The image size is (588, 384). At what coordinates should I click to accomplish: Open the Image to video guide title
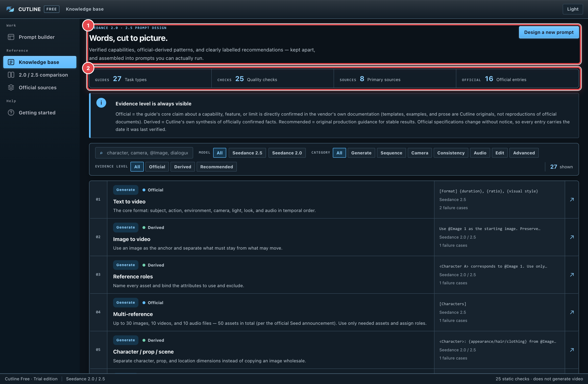pyautogui.click(x=132, y=239)
